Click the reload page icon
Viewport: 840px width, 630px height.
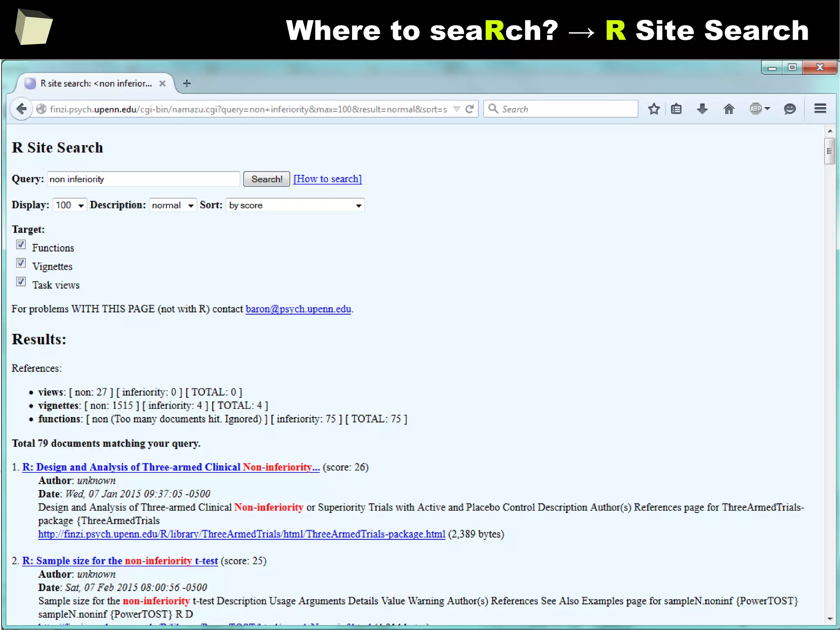pyautogui.click(x=470, y=109)
